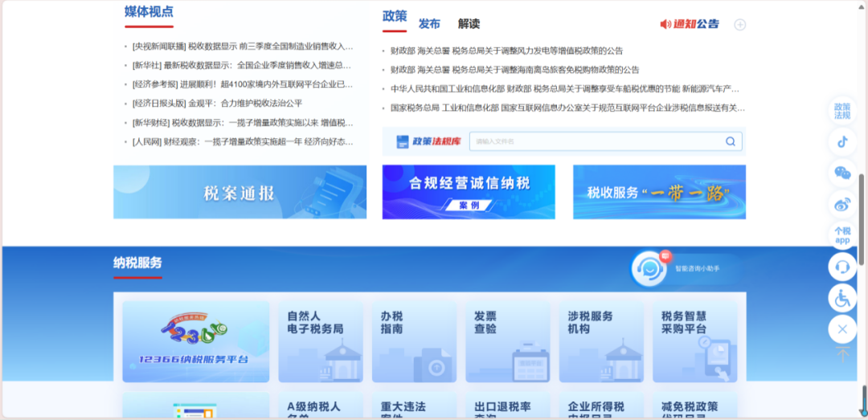The width and height of the screenshot is (868, 420).
Task: Open the 智能咨询小助手 robot assistant icon
Action: 649,268
